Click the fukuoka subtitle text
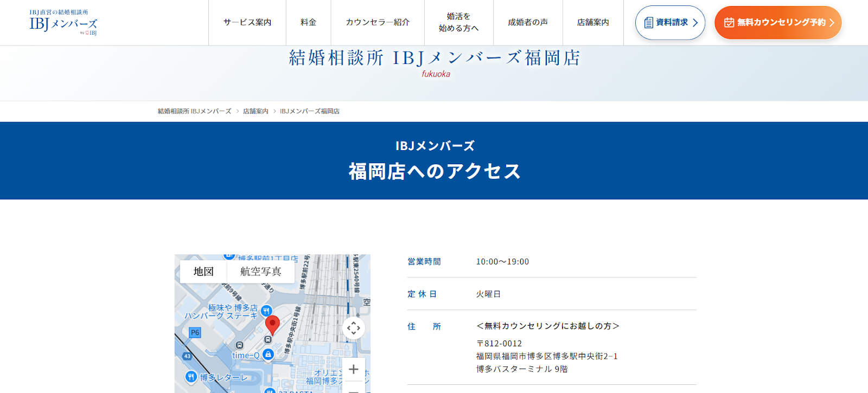 click(436, 74)
